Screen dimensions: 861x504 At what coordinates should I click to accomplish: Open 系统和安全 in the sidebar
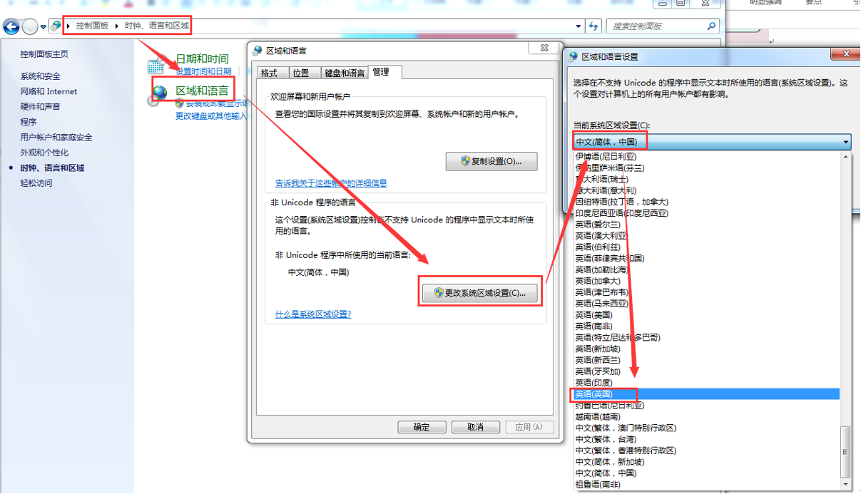41,76
